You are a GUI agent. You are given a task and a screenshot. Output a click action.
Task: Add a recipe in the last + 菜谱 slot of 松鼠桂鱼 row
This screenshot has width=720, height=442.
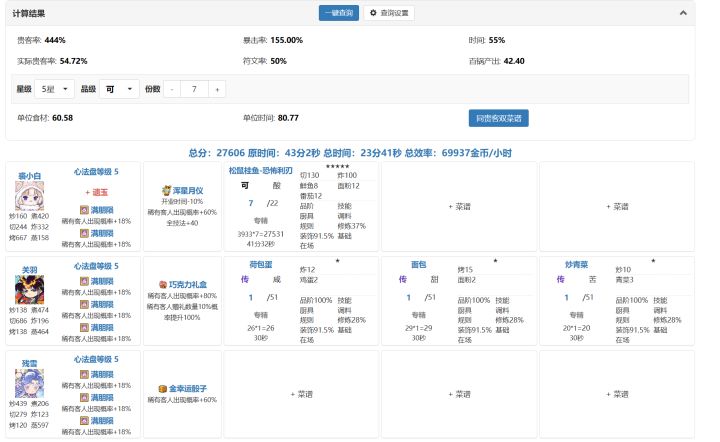coord(617,207)
